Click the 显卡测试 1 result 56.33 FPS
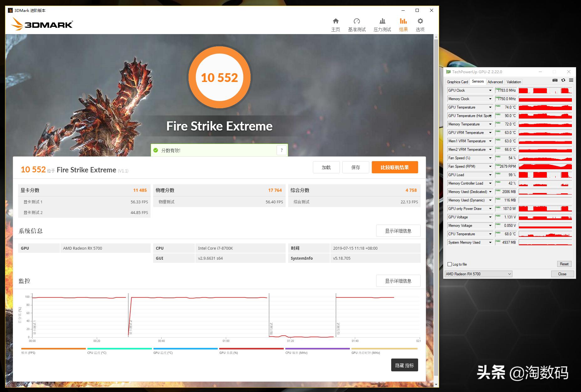Screen dimensions: 581x392 pyautogui.click(x=139, y=202)
